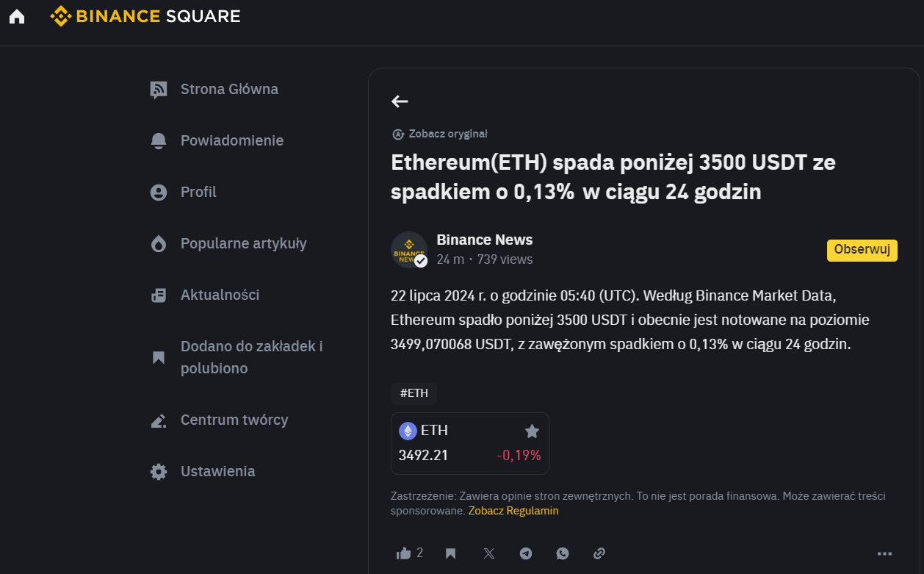
Task: Share the post via Telegram
Action: 526,553
